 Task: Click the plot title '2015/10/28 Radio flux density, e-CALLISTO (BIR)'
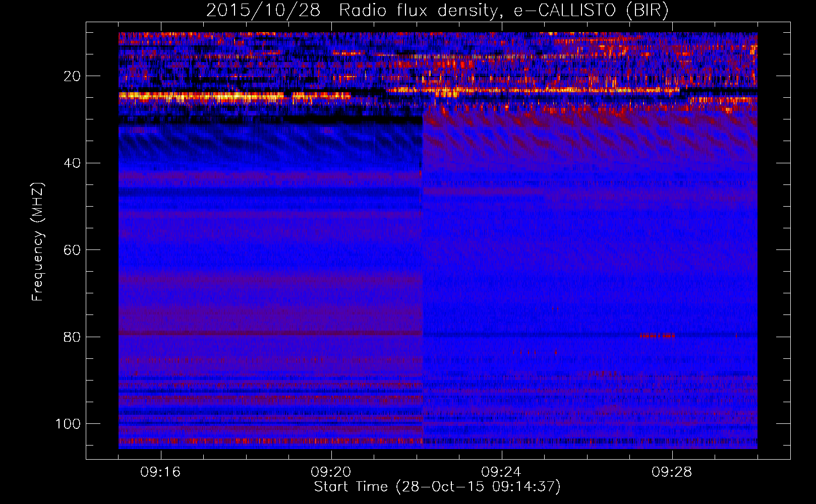click(x=437, y=10)
